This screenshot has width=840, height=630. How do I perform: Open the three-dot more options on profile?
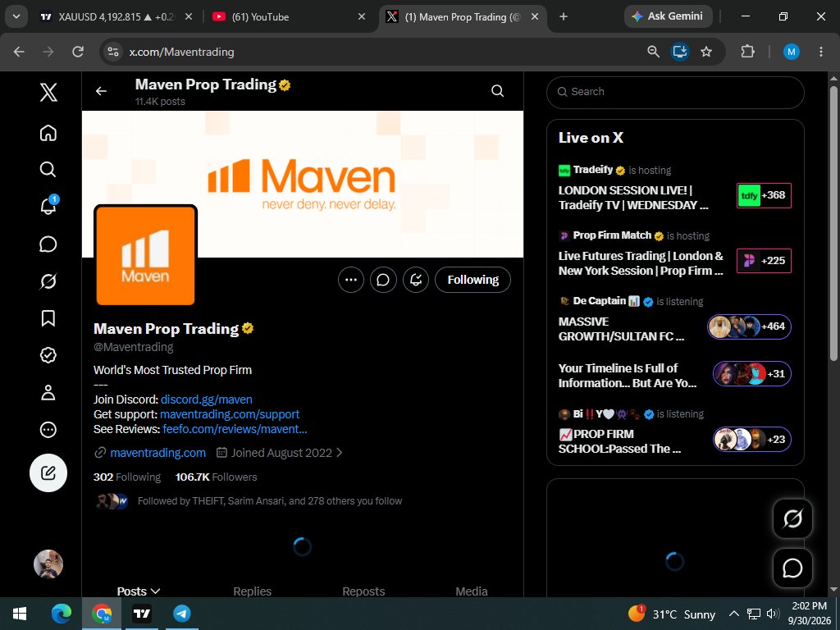coord(351,280)
